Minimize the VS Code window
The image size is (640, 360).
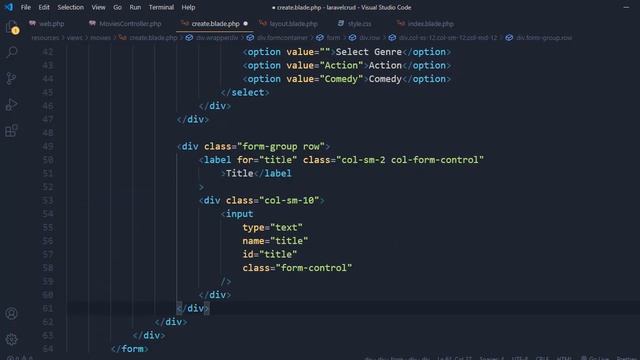626,7
